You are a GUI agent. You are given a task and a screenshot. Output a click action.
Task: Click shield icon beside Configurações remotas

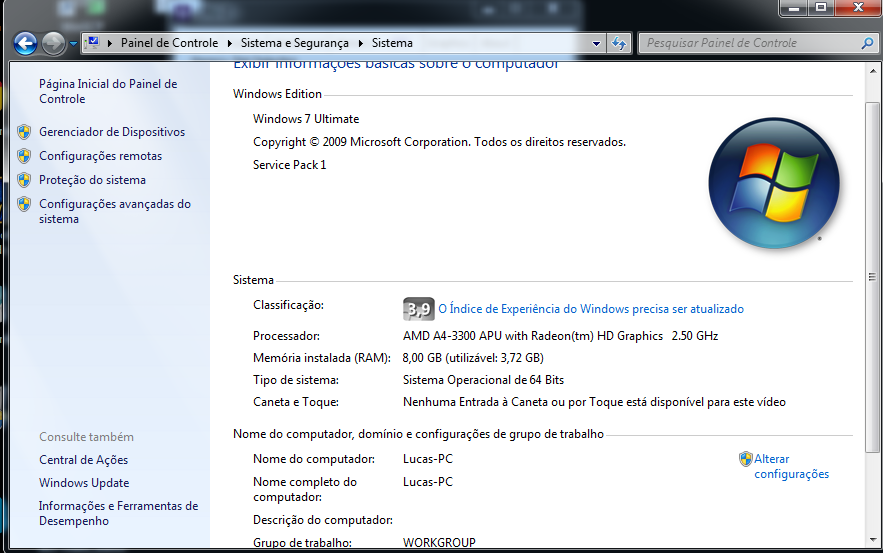click(x=24, y=156)
